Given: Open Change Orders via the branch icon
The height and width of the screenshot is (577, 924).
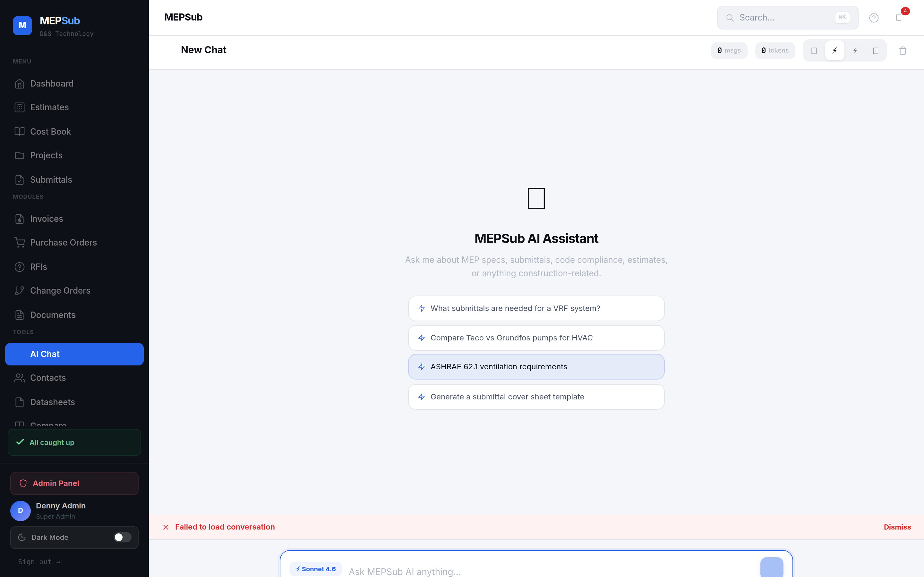Looking at the screenshot, I should [x=20, y=290].
